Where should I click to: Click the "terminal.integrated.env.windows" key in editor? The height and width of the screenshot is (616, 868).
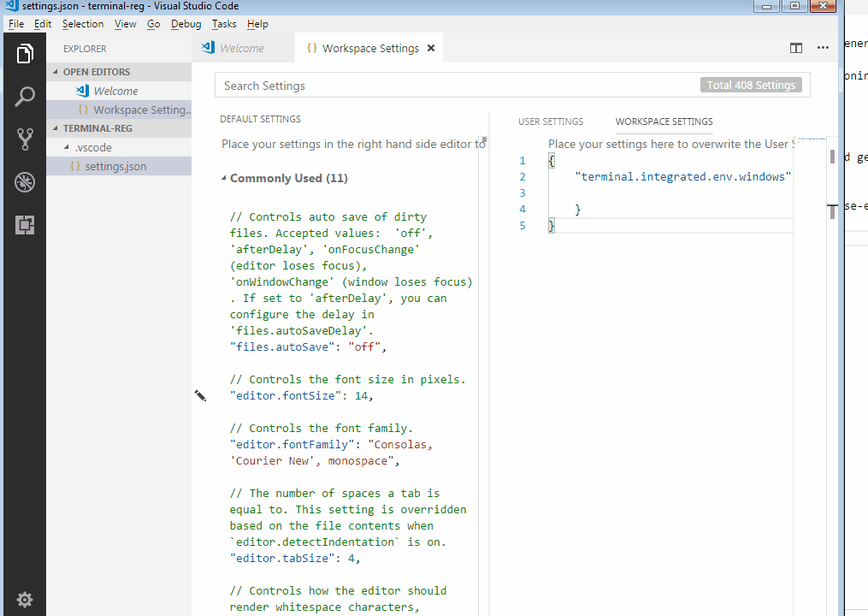pos(683,177)
